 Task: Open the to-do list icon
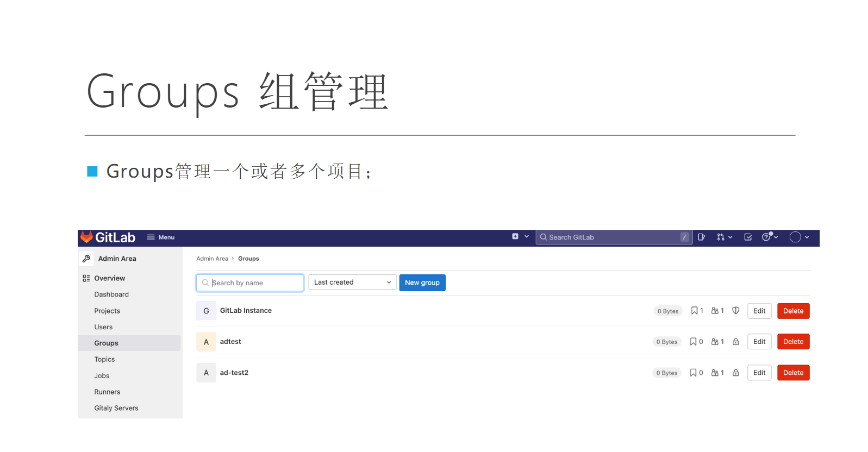point(748,237)
